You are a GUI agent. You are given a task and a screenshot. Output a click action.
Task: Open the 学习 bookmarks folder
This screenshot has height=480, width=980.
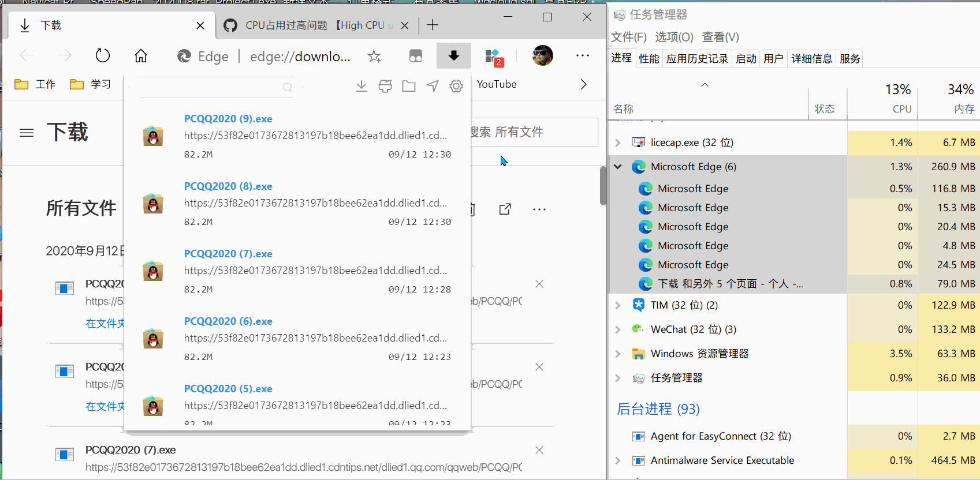tap(91, 84)
